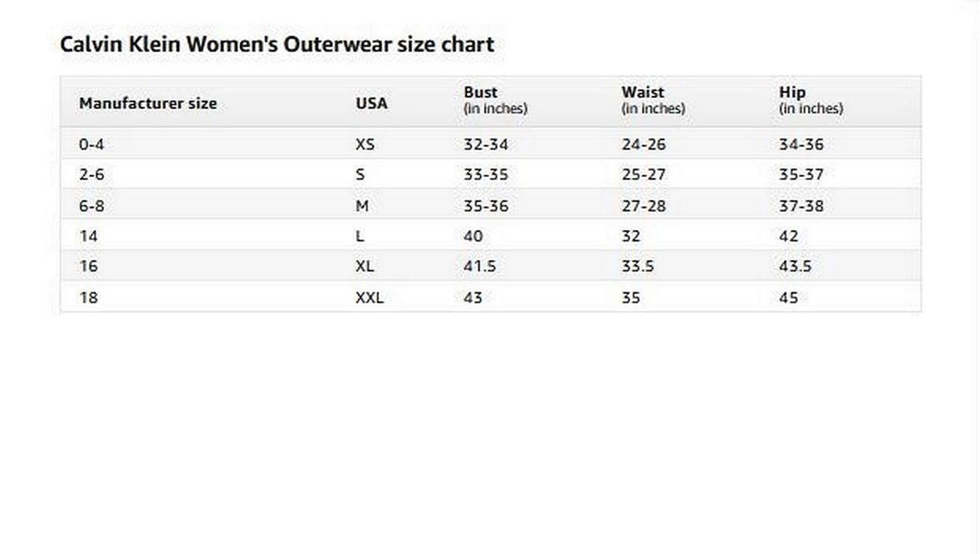The width and height of the screenshot is (980, 554).
Task: Select the XXL size cell
Action: pos(369,298)
